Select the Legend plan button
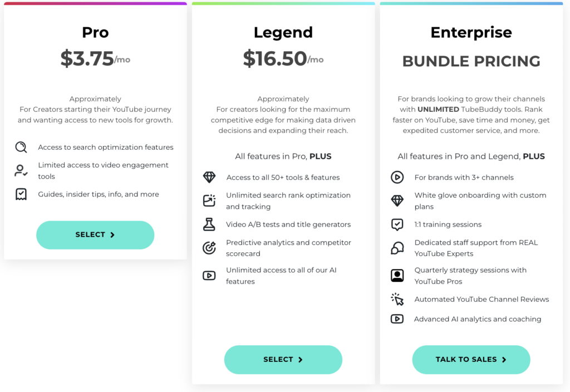 tap(283, 360)
